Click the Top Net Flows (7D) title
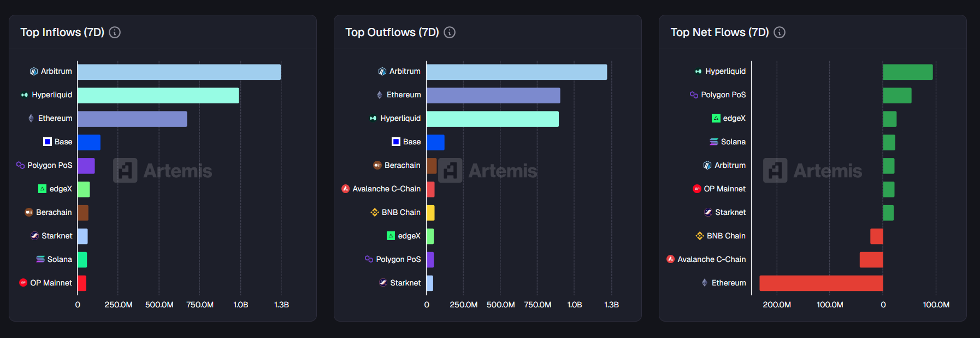Screen dimensions: 980x338 (x=719, y=32)
